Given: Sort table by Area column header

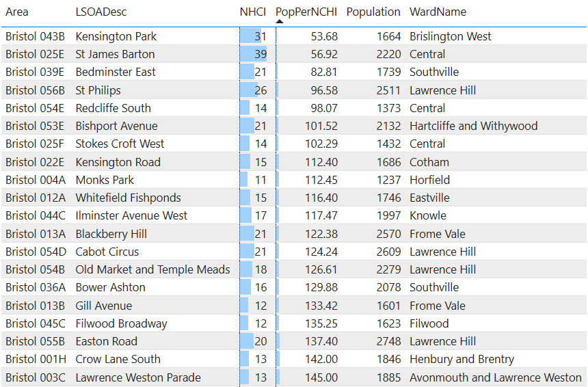Looking at the screenshot, I should pyautogui.click(x=17, y=12).
